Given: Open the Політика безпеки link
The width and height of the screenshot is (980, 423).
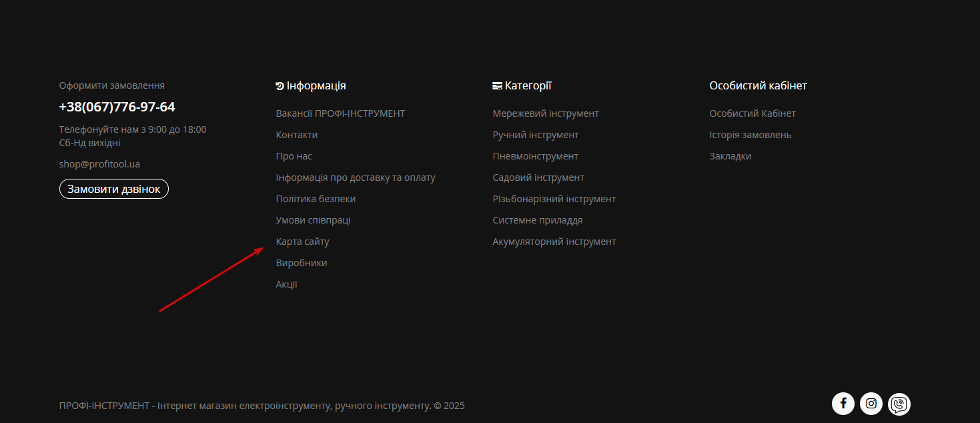Looking at the screenshot, I should pyautogui.click(x=316, y=199).
